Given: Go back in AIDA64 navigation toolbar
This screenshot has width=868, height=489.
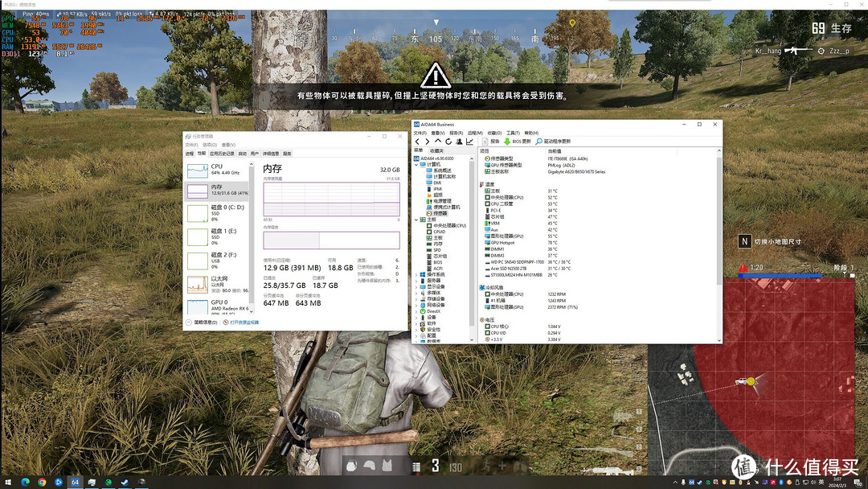Looking at the screenshot, I should [417, 142].
